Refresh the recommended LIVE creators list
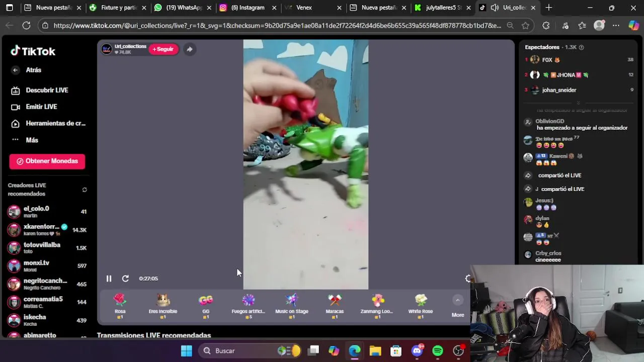This screenshot has width=644, height=362. coord(85,190)
